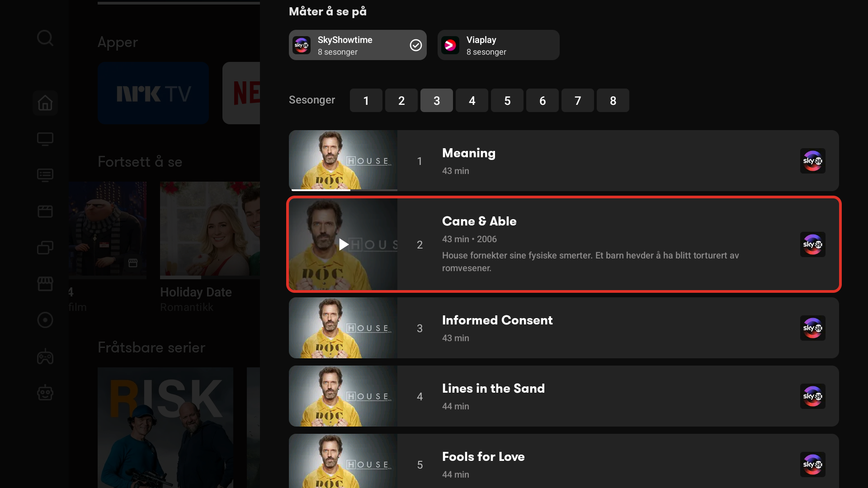Open the RISK series poster

point(165,427)
